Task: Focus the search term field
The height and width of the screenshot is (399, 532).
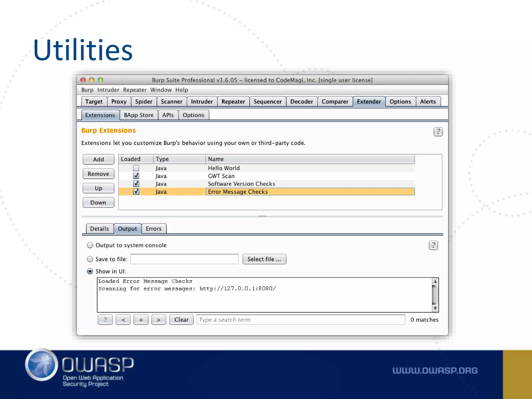Action: point(301,320)
